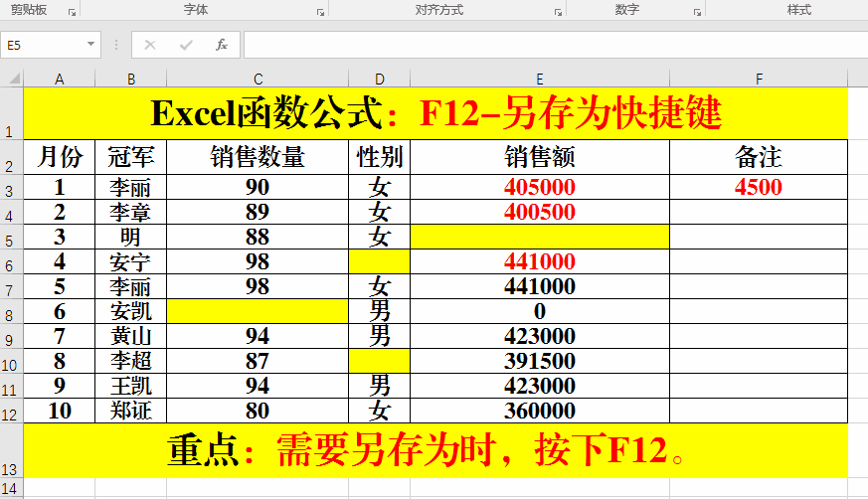The image size is (868, 499).
Task: Click the Select All corner triangle
Action: pos(15,79)
